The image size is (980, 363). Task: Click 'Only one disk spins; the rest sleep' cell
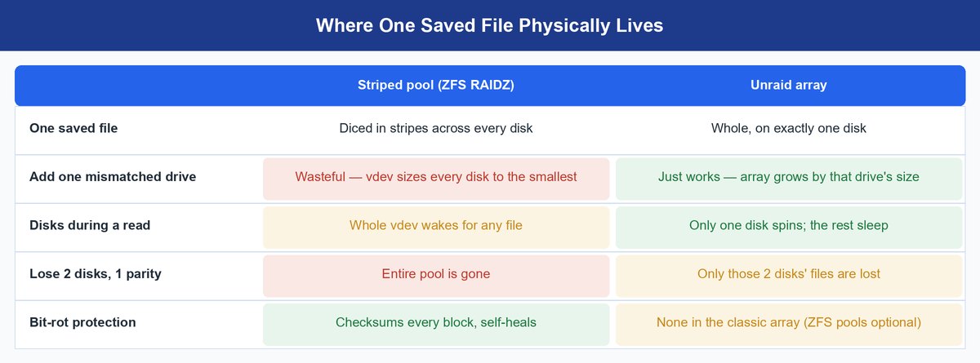(789, 227)
